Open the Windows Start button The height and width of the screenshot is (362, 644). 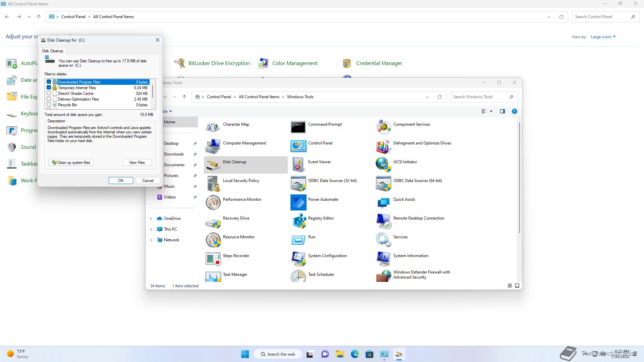(x=245, y=354)
